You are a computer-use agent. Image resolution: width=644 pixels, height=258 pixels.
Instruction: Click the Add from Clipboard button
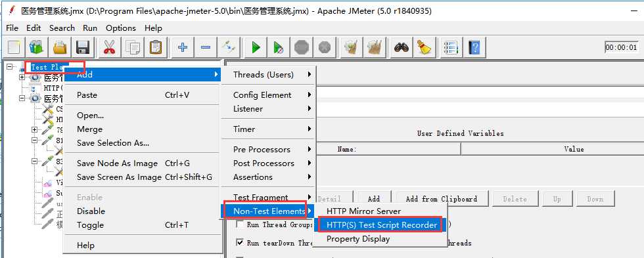442,199
